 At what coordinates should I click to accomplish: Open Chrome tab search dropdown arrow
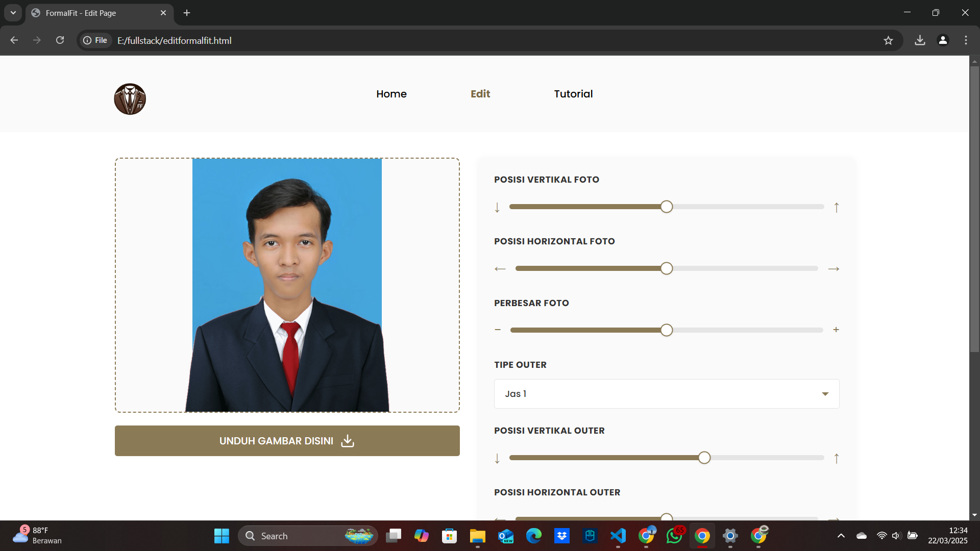[13, 13]
